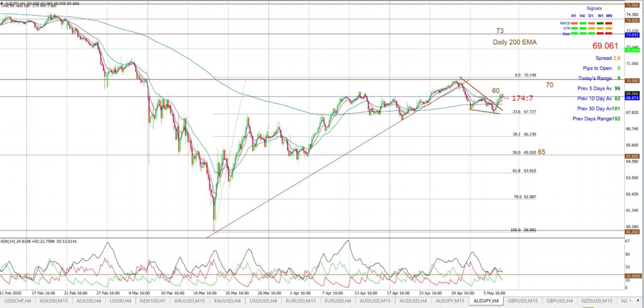Viewport: 644px width, 308px height.
Task: Click the EMA MN red signal block
Action: tap(609, 33)
